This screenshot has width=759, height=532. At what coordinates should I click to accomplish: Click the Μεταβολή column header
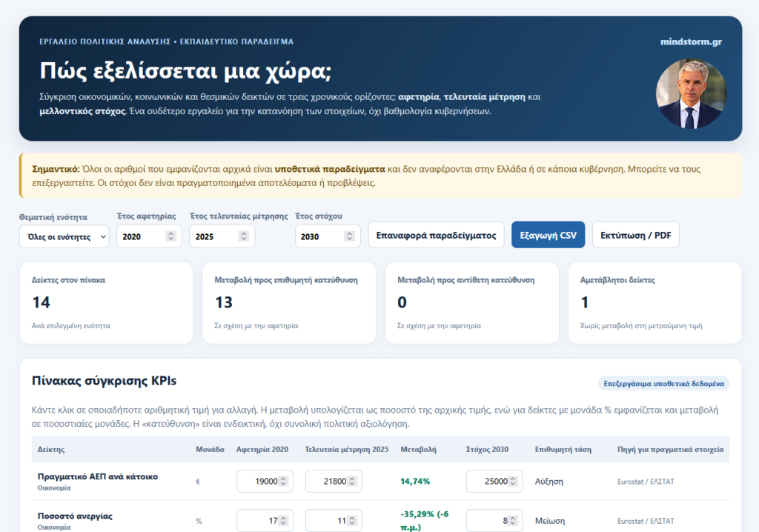[418, 449]
